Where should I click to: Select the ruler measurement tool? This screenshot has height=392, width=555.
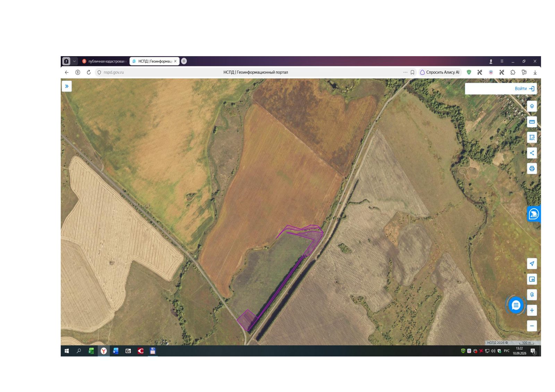click(x=532, y=122)
